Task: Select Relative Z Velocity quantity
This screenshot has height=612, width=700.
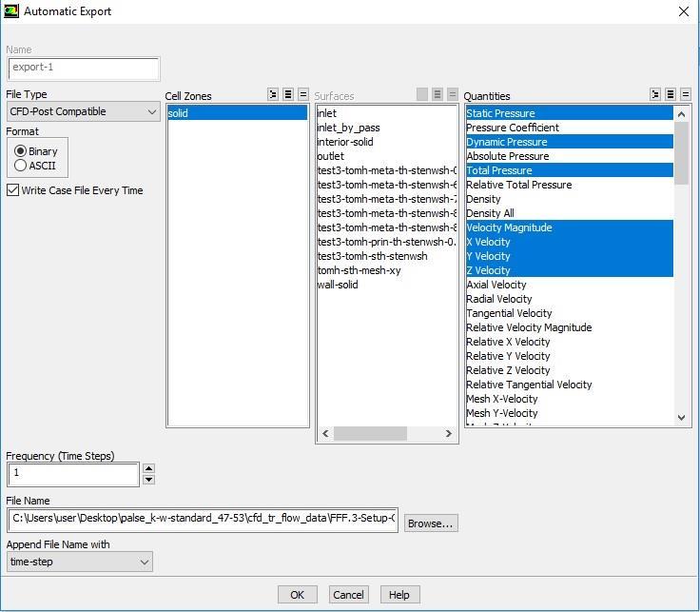Action: coord(570,370)
